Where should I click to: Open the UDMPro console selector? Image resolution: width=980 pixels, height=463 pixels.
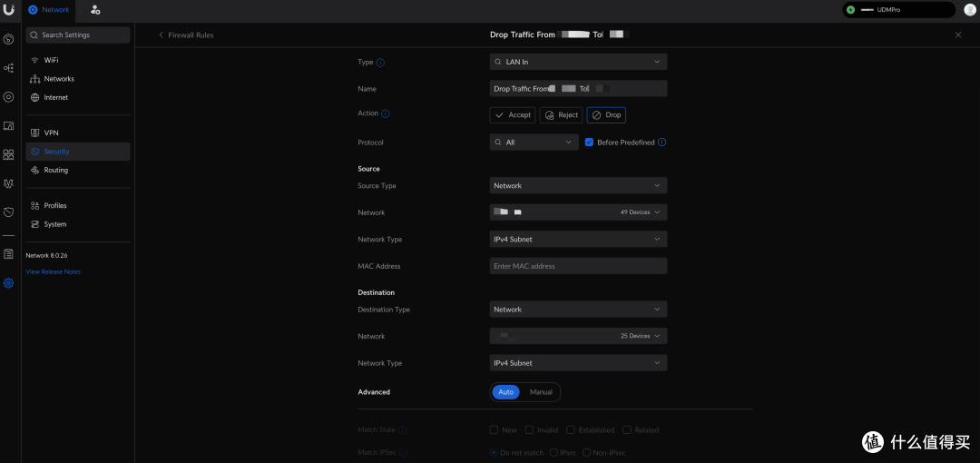(898, 10)
